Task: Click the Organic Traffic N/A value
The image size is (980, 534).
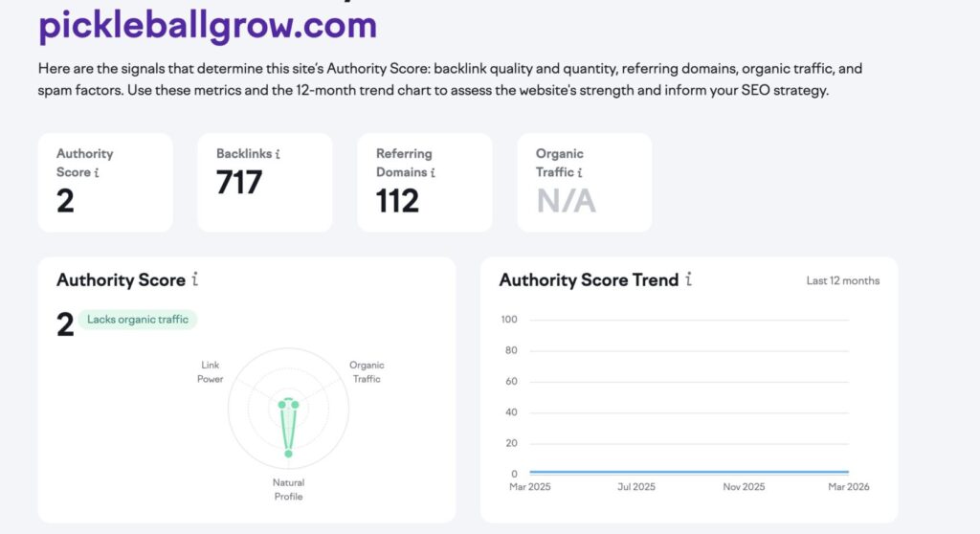Action: tap(566, 201)
